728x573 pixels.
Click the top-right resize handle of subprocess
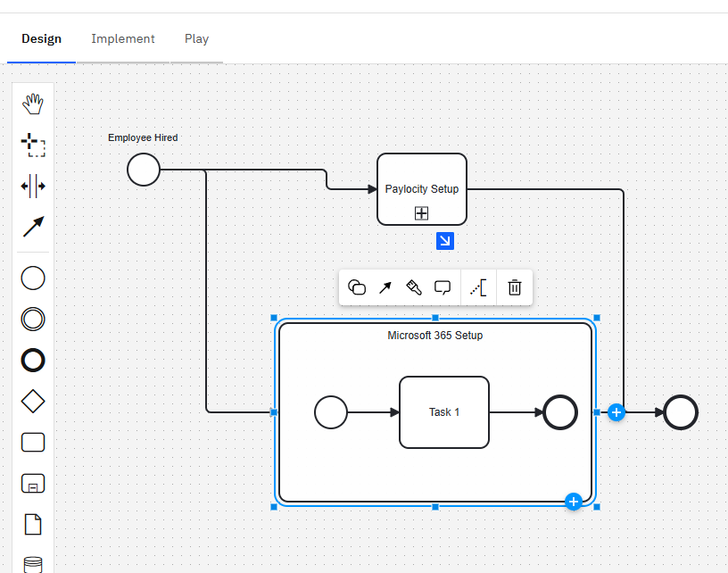(597, 318)
